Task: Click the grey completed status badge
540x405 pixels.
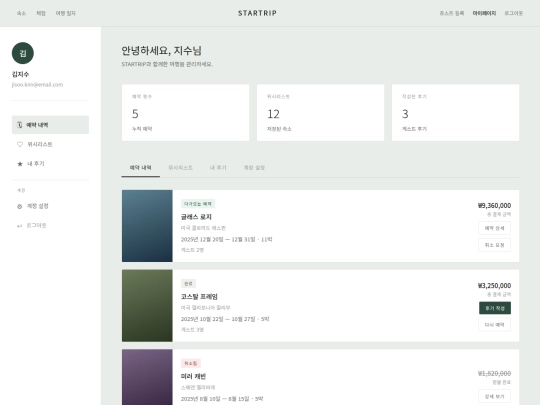Action: point(188,284)
